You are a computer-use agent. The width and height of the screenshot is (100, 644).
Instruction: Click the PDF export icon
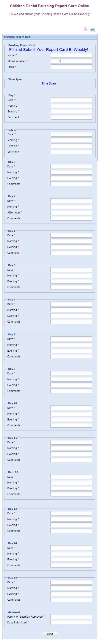[x=86, y=29]
